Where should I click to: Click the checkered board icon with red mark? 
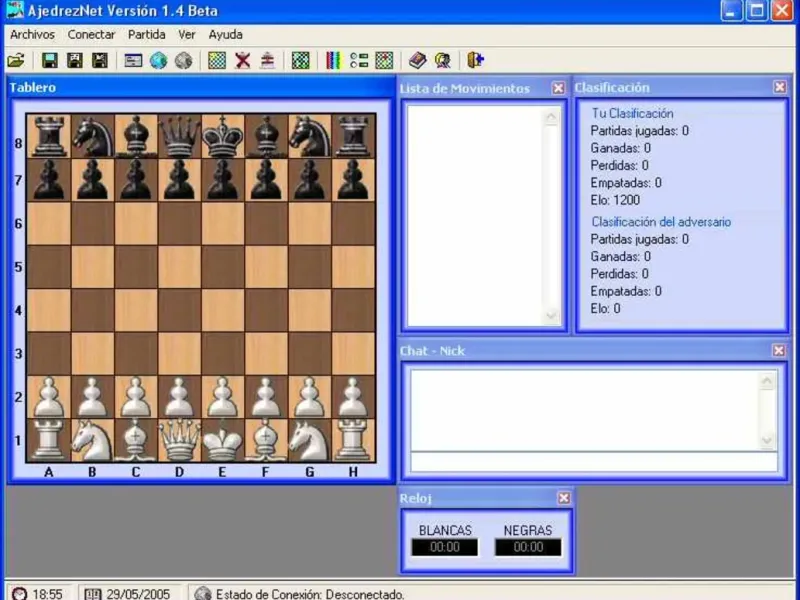[384, 61]
